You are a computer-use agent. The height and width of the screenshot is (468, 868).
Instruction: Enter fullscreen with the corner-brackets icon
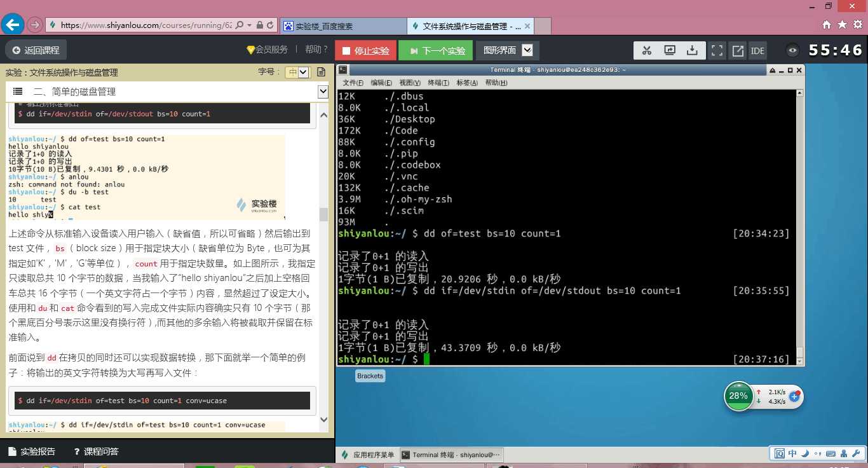pos(717,51)
